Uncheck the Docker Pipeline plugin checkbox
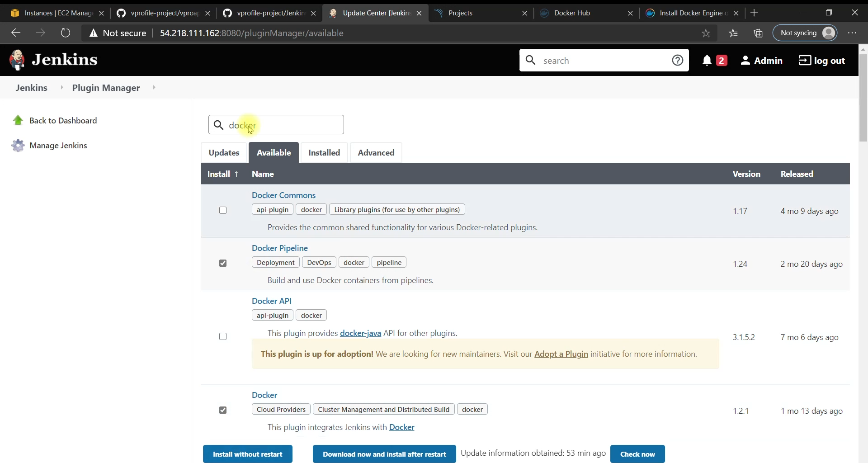Viewport: 868px width, 463px height. [223, 263]
